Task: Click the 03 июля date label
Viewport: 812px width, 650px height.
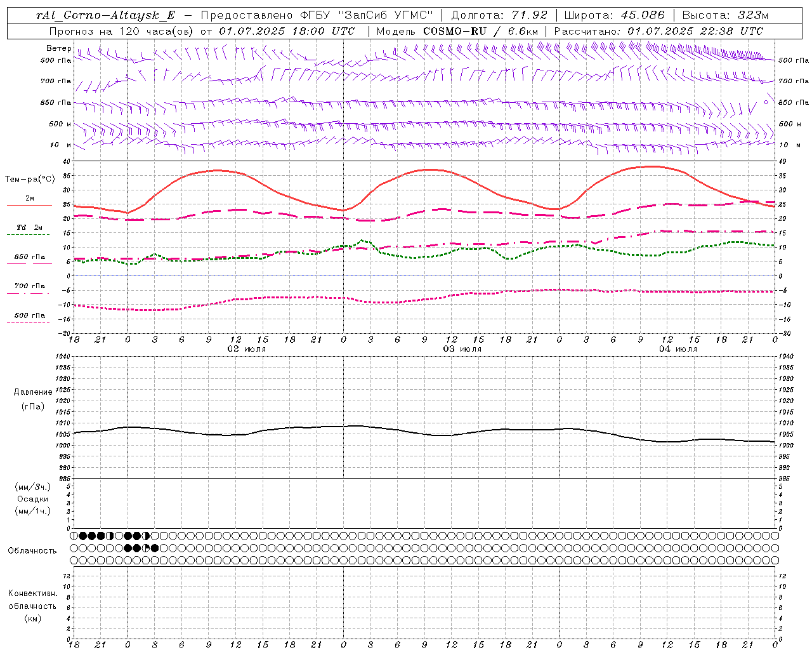Action: pyautogui.click(x=462, y=349)
